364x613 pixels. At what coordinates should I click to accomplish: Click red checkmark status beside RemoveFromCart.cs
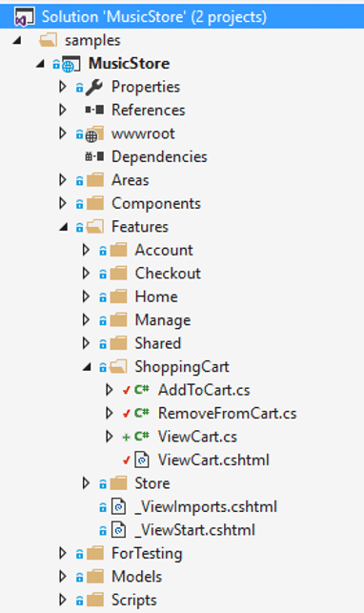[x=126, y=413]
